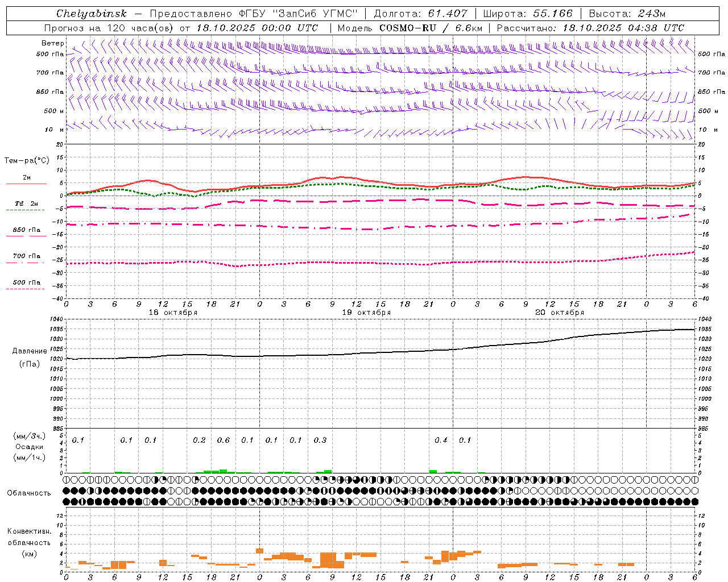Click the '18 октября' date label
728x582 pixels.
coord(173,313)
